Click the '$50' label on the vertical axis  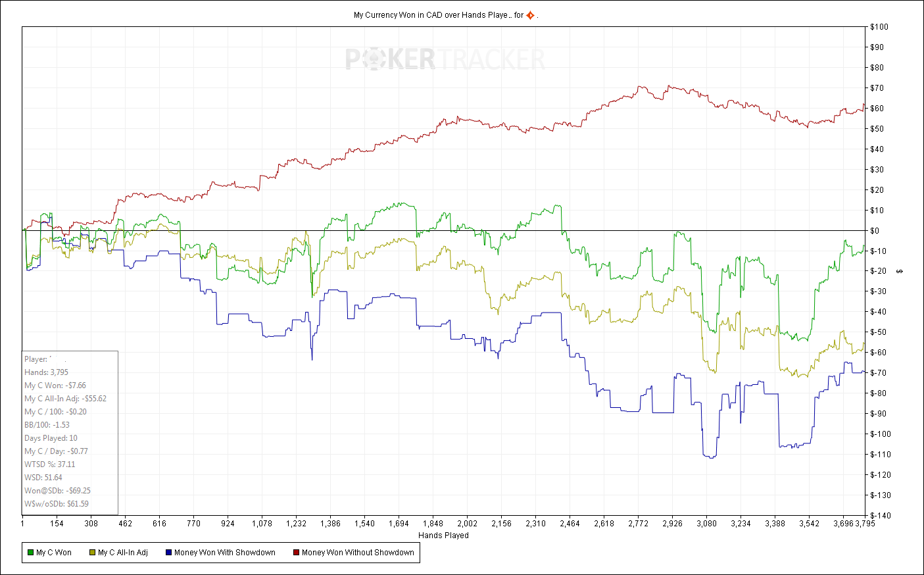click(877, 129)
